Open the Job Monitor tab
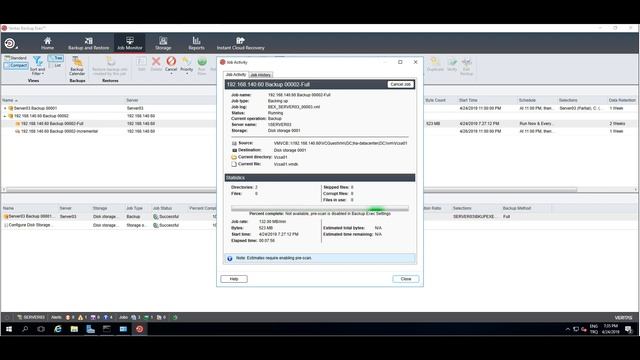640x360 pixels. (130, 43)
